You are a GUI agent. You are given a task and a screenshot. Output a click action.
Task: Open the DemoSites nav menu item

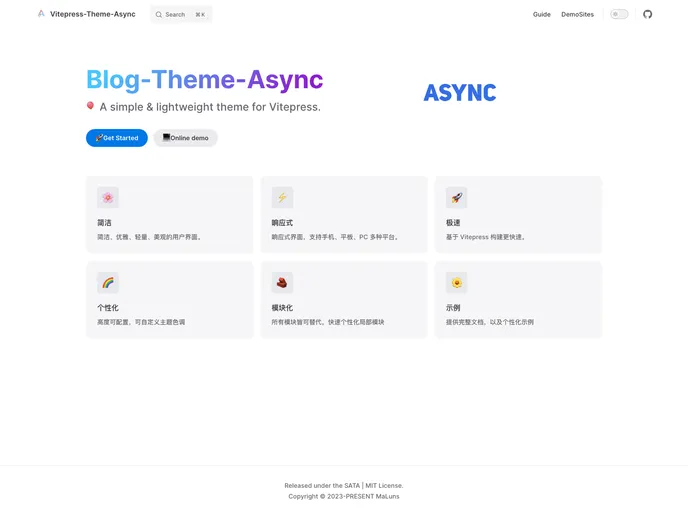[577, 14]
